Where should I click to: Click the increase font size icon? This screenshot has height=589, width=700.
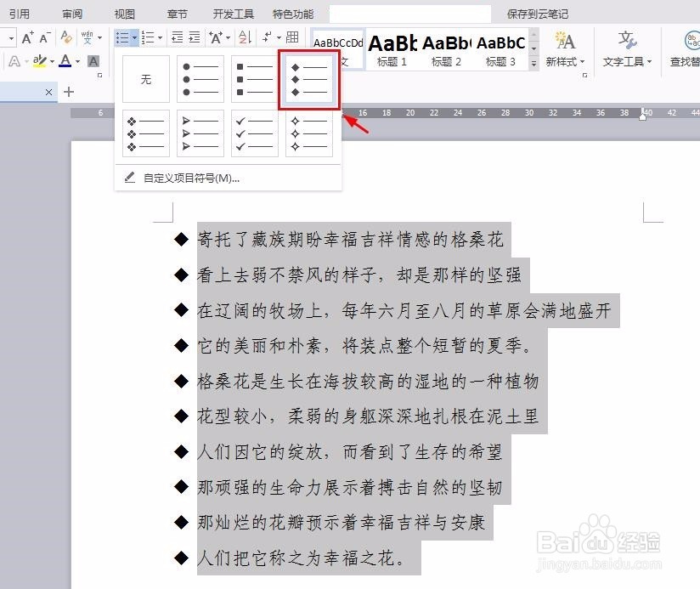(x=26, y=37)
